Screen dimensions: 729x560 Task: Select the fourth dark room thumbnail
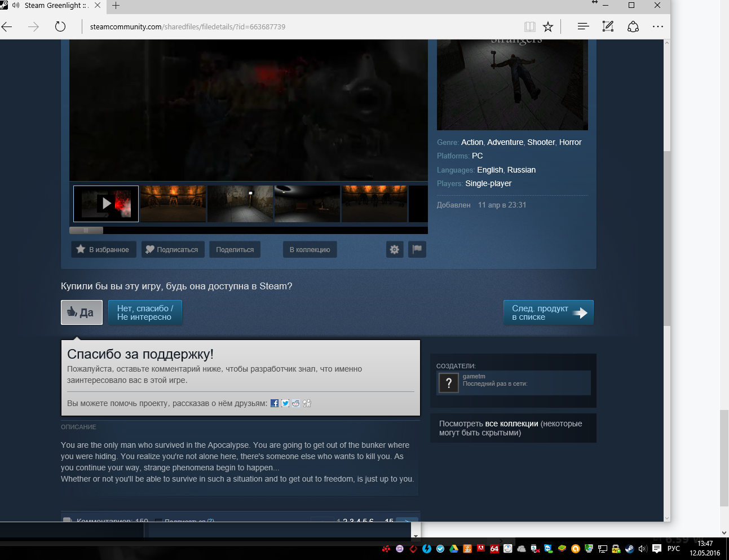click(307, 204)
